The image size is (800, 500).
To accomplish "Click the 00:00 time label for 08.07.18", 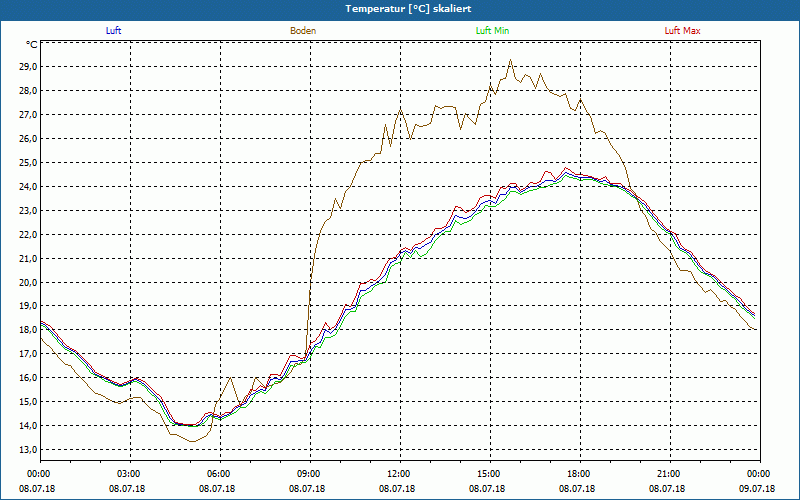I will click(x=40, y=474).
